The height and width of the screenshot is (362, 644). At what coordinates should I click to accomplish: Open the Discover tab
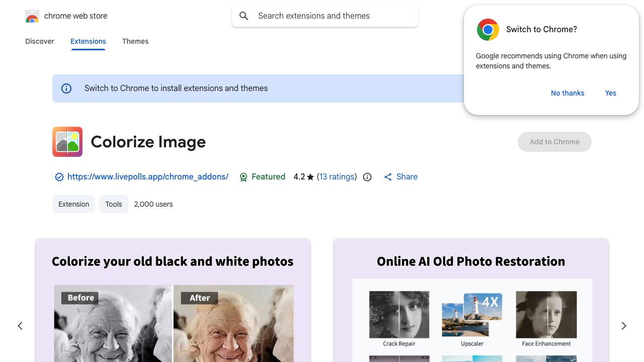pyautogui.click(x=40, y=41)
